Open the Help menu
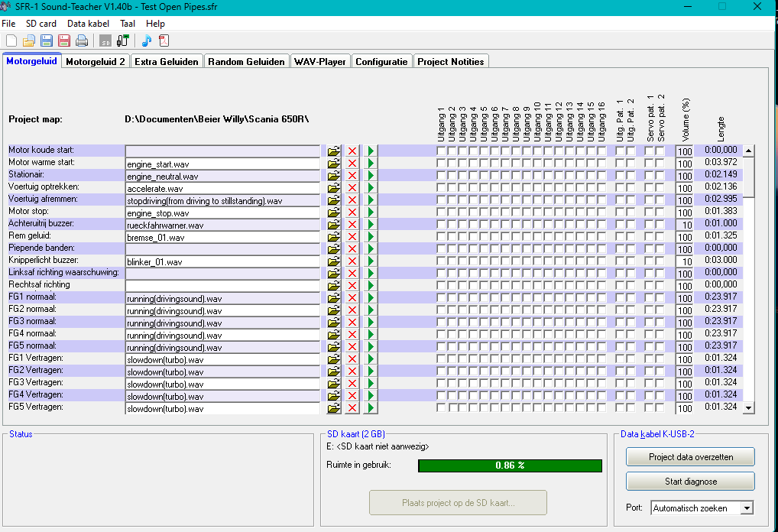 [155, 24]
